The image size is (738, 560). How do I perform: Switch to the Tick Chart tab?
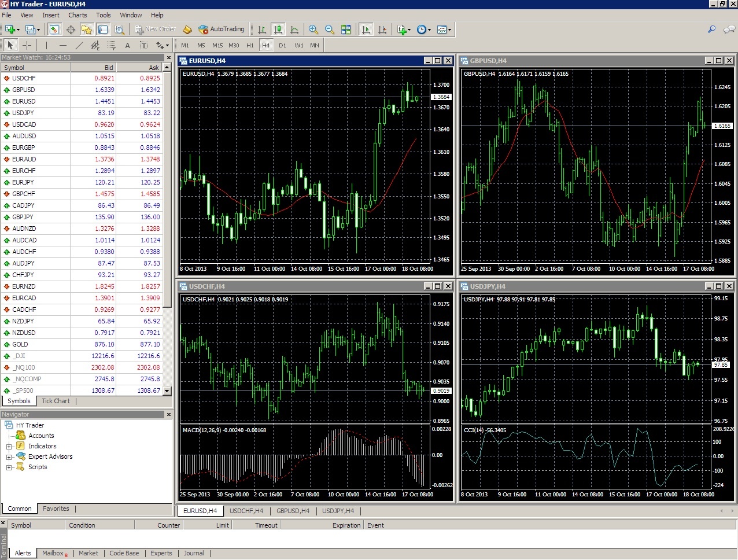(x=56, y=401)
